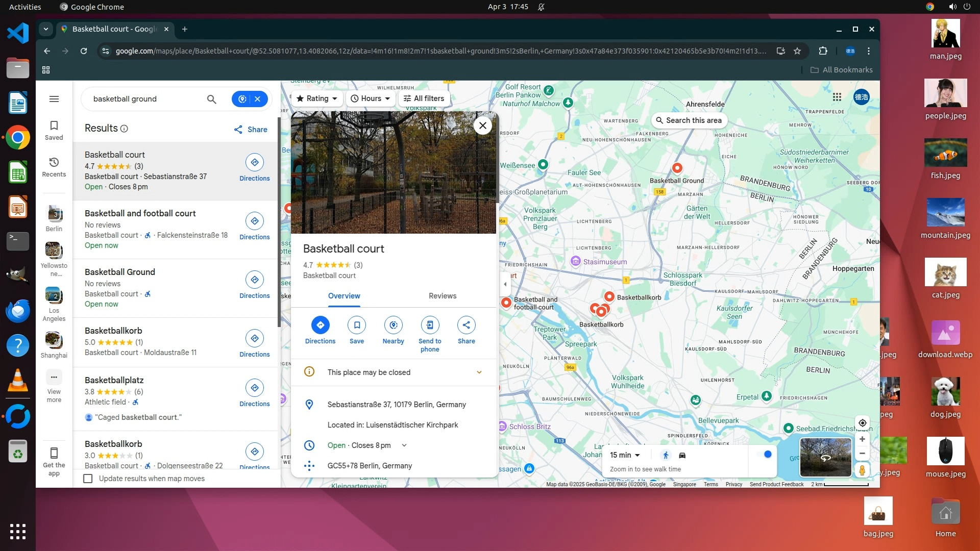Click the show your location icon
The height and width of the screenshot is (551, 980).
point(862,423)
